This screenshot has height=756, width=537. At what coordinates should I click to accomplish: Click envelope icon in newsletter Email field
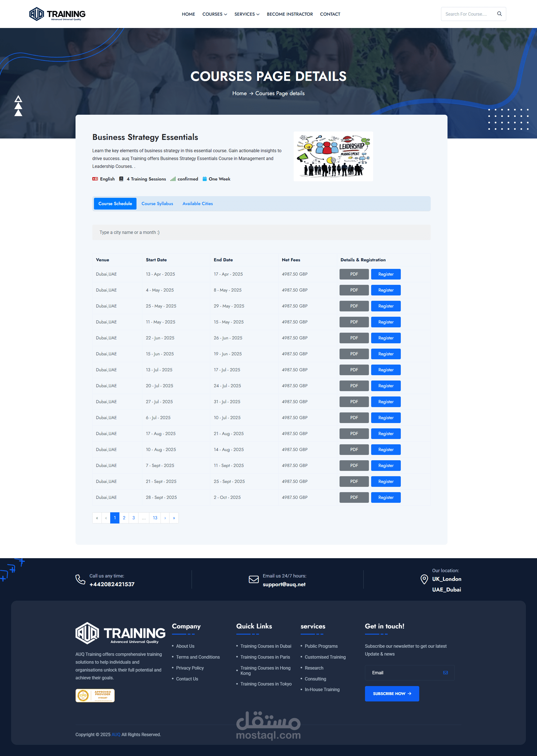446,673
